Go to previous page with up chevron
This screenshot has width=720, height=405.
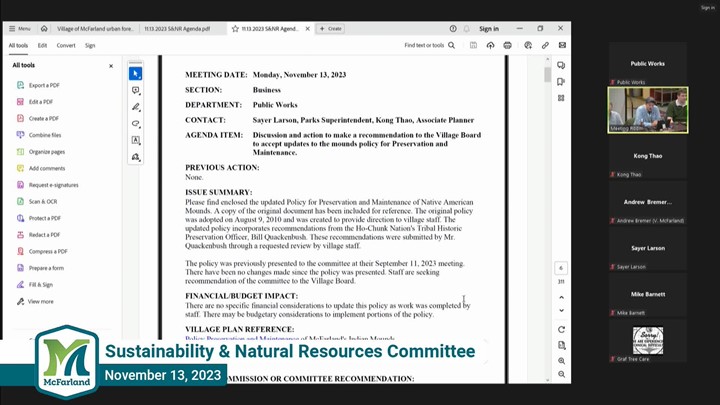tap(561, 298)
